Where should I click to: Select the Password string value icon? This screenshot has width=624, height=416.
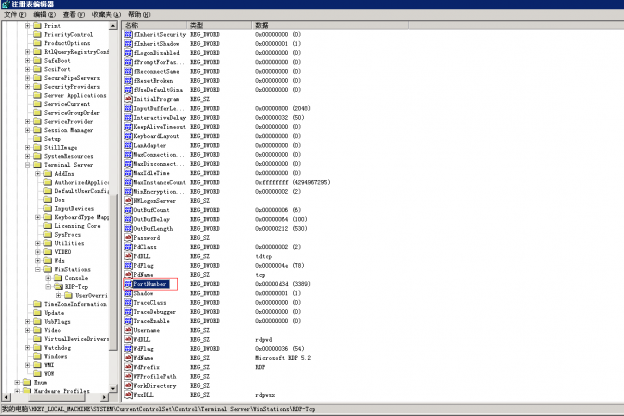128,237
